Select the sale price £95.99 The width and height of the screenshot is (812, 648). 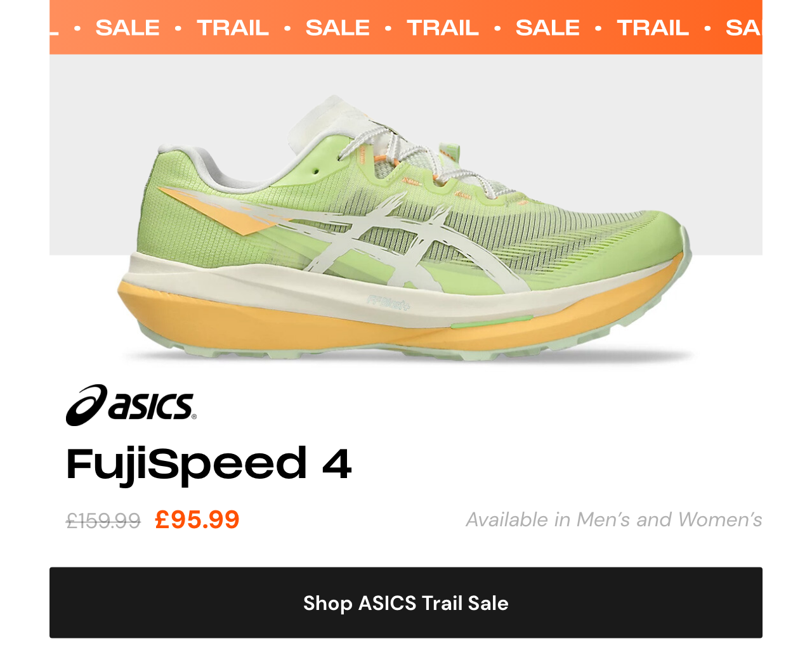click(197, 520)
